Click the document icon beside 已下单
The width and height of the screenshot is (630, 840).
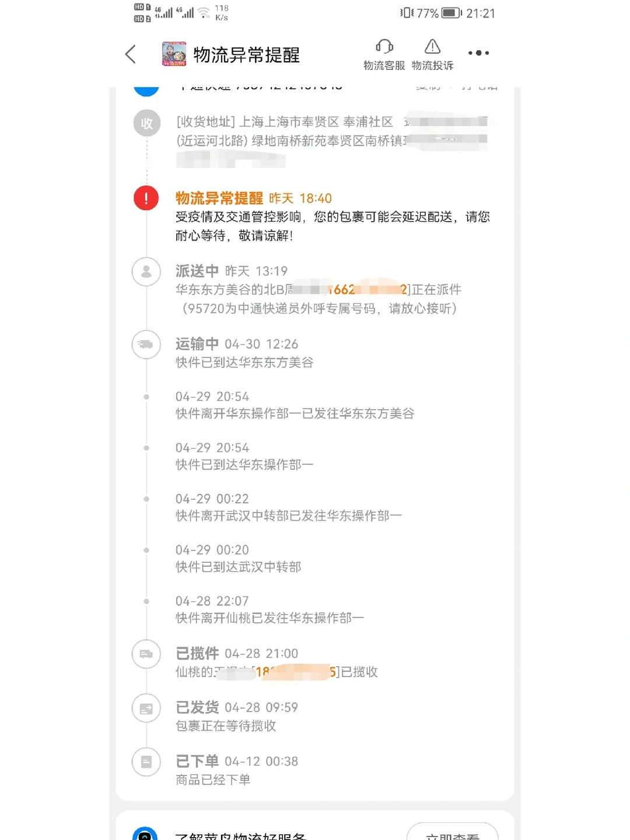tap(146, 762)
